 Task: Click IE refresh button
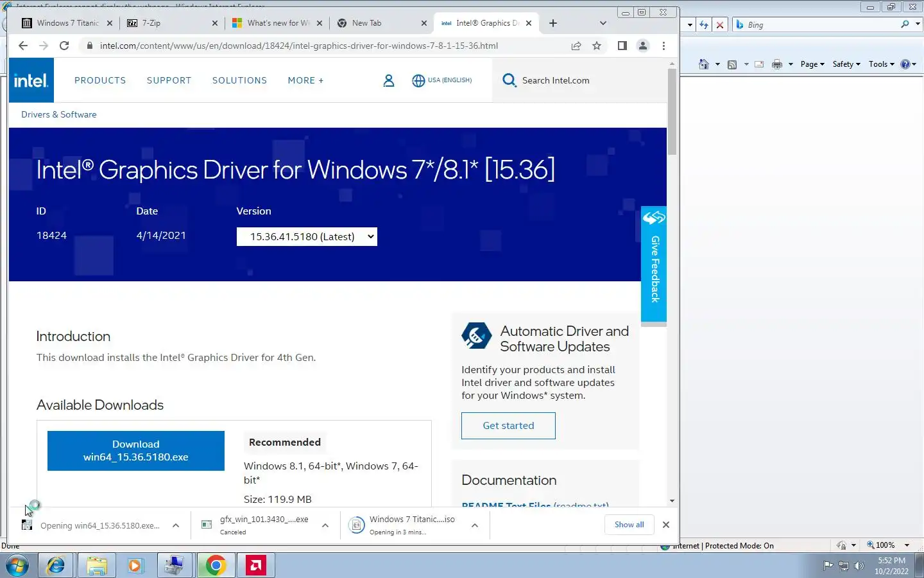point(704,25)
